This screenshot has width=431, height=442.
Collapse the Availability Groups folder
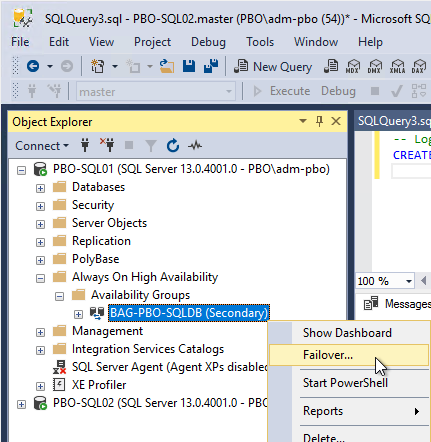coord(59,296)
